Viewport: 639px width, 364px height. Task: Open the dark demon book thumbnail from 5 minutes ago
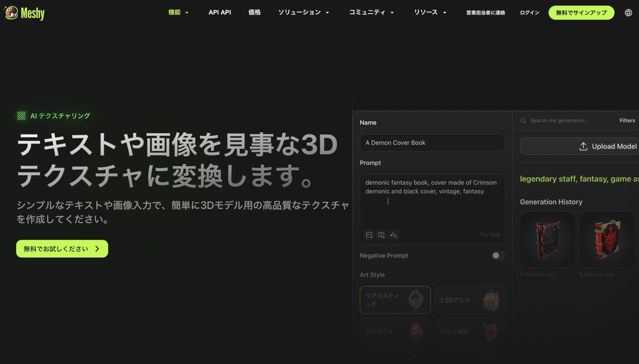(x=548, y=239)
